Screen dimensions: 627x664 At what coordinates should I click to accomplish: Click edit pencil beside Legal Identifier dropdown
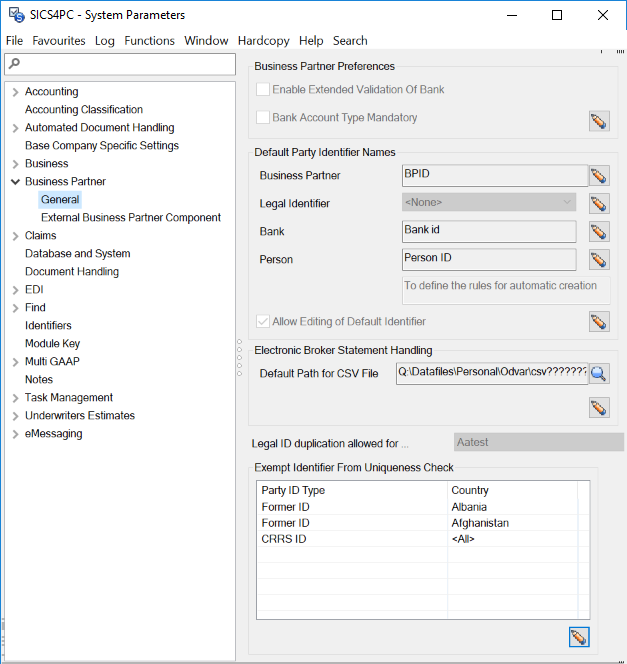[599, 204]
